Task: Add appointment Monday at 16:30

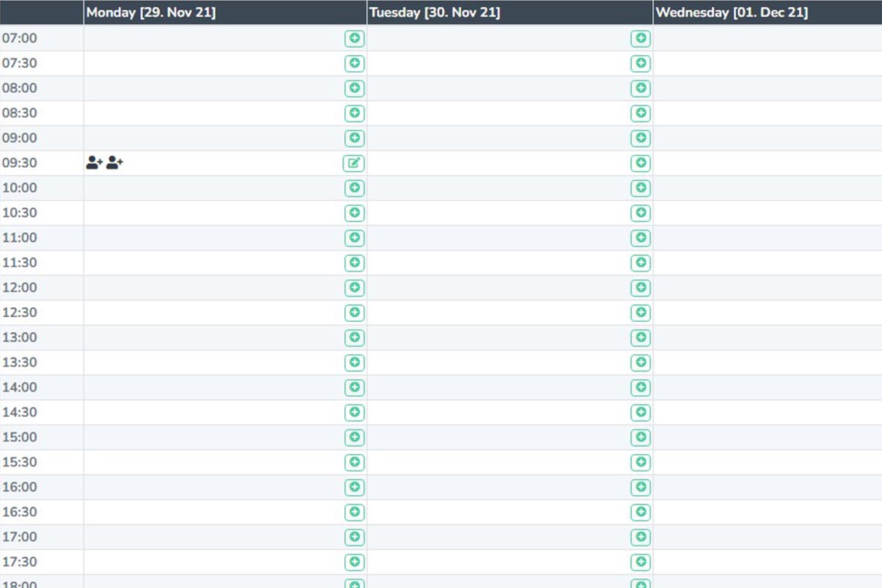Action: pyautogui.click(x=354, y=512)
